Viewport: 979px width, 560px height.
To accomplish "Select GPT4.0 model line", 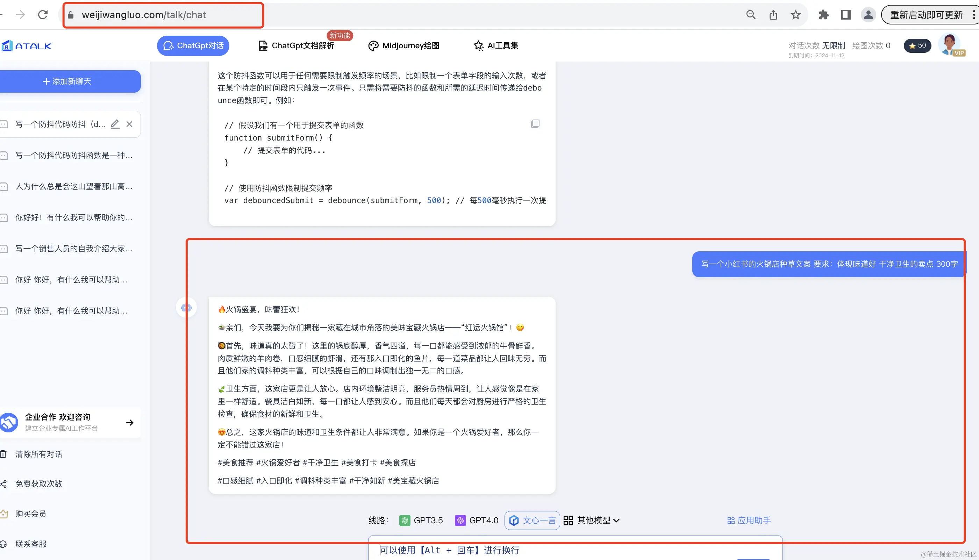I will [x=477, y=520].
